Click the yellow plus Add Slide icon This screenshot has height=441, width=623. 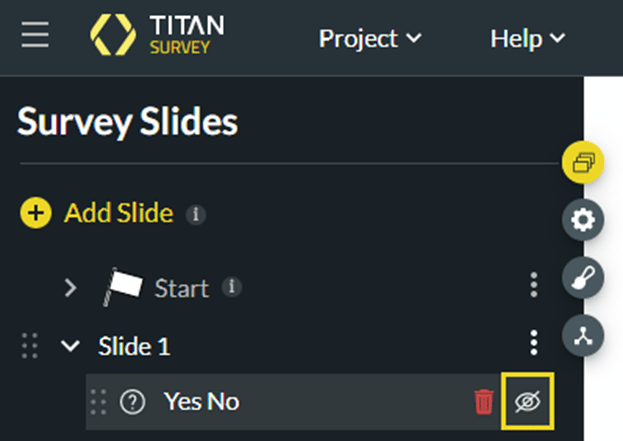(x=36, y=213)
